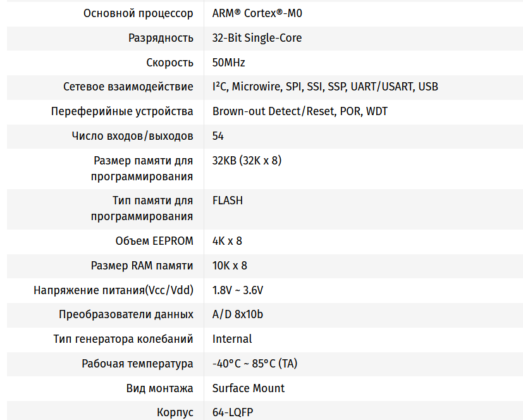Click the "-40°C ~ 85°C (TA)" value
Viewport: 523px width, 420px height.
click(x=255, y=364)
